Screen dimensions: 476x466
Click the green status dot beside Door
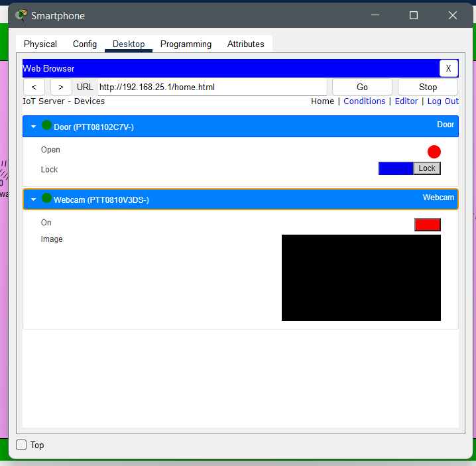[46, 125]
